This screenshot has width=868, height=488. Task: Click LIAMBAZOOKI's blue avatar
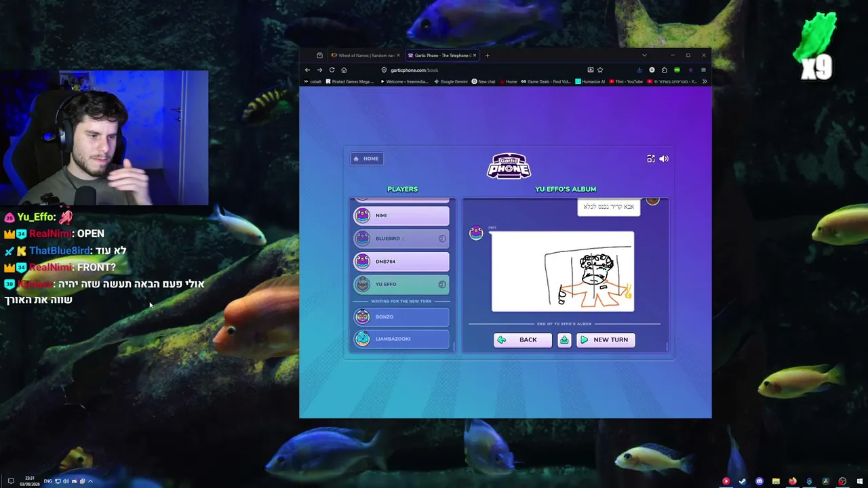click(x=363, y=339)
